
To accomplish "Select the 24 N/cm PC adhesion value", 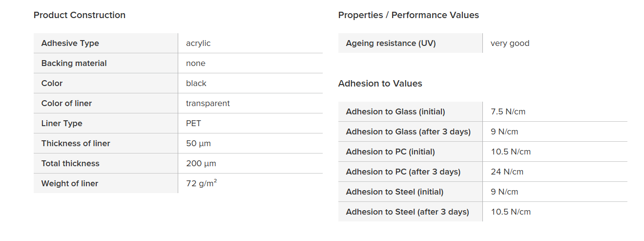I will [x=507, y=172].
